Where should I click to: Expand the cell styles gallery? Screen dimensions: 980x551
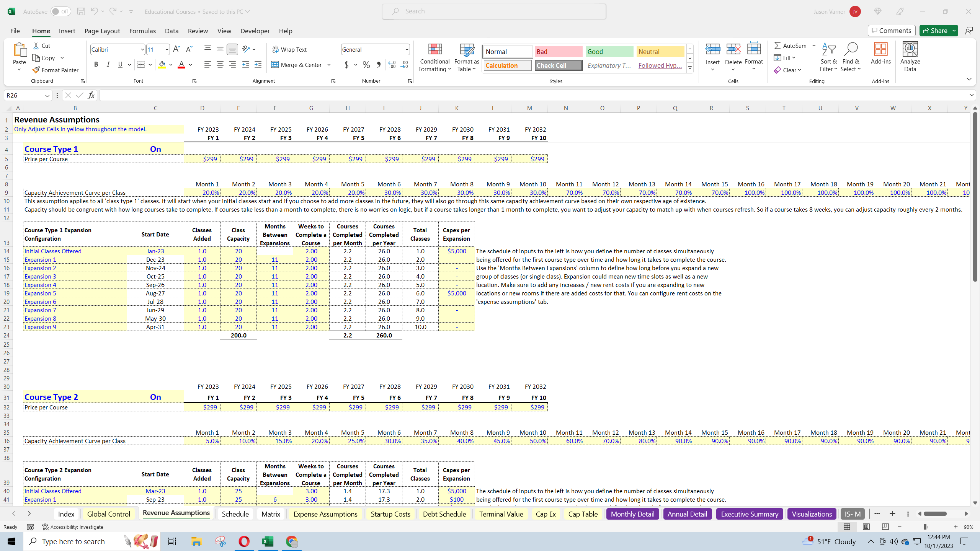pos(690,68)
